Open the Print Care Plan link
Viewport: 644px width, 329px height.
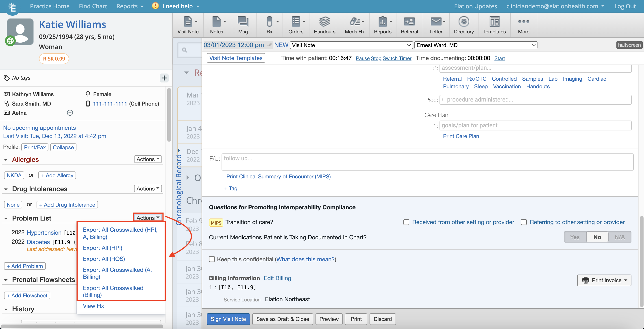click(x=461, y=136)
